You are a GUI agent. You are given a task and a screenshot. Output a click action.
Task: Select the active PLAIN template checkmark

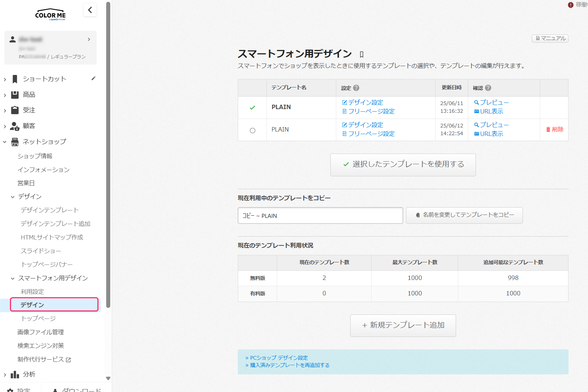tap(252, 108)
